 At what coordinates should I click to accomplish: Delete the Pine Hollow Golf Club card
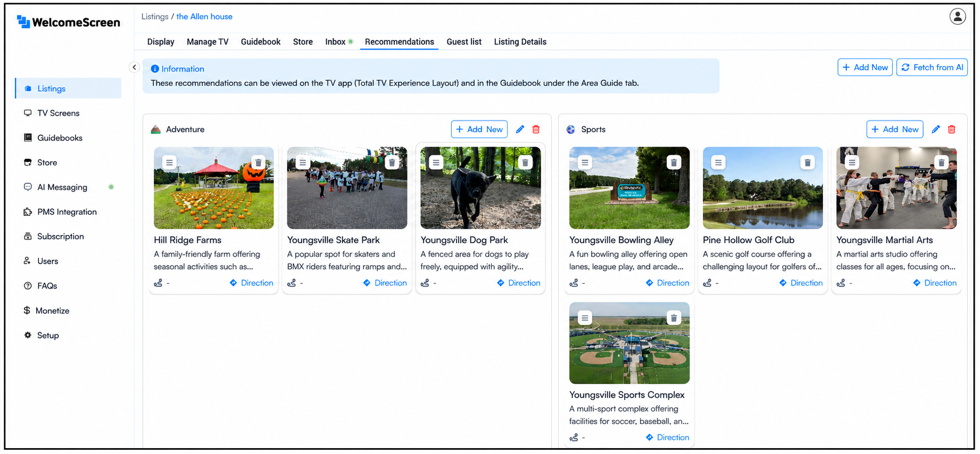[807, 162]
